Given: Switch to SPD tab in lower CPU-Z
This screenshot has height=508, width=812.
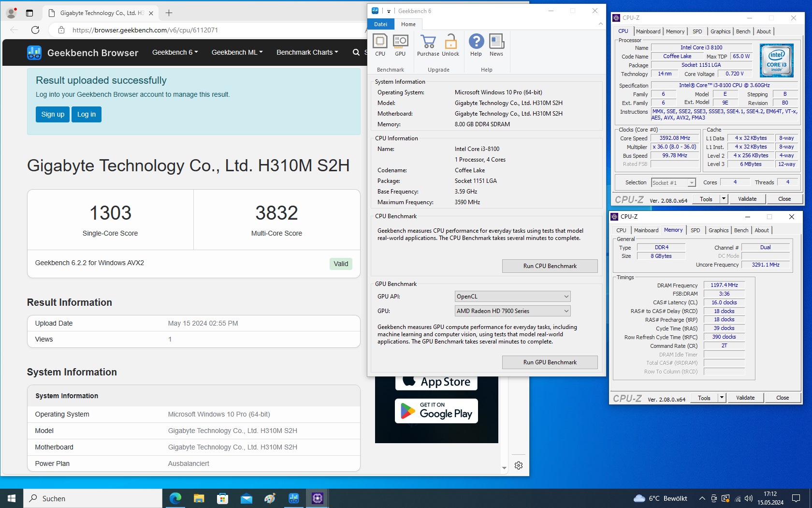Looking at the screenshot, I should tap(696, 230).
